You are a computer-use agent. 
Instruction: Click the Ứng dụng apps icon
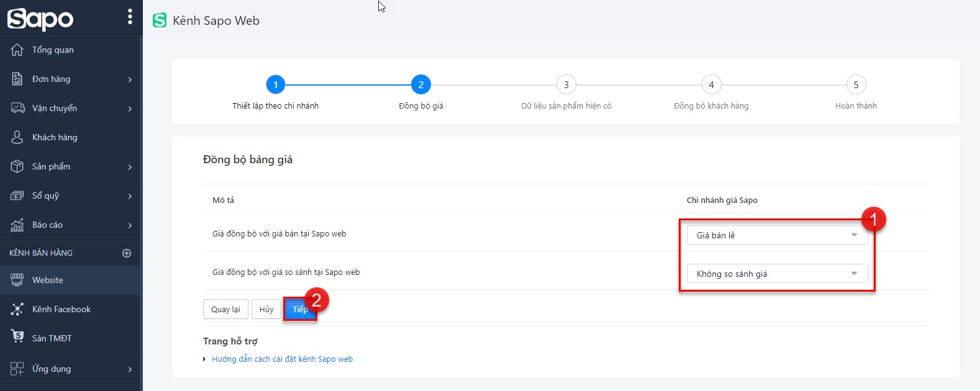17,369
